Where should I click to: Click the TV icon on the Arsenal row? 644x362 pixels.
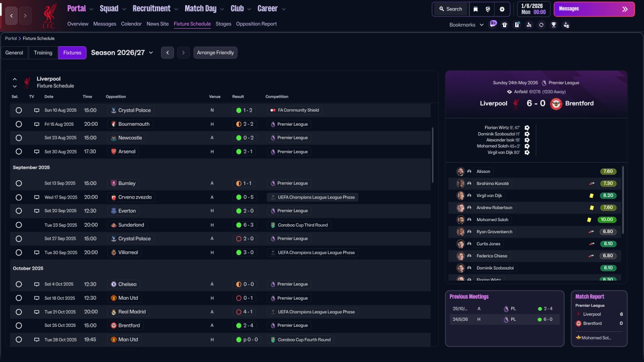click(x=37, y=152)
